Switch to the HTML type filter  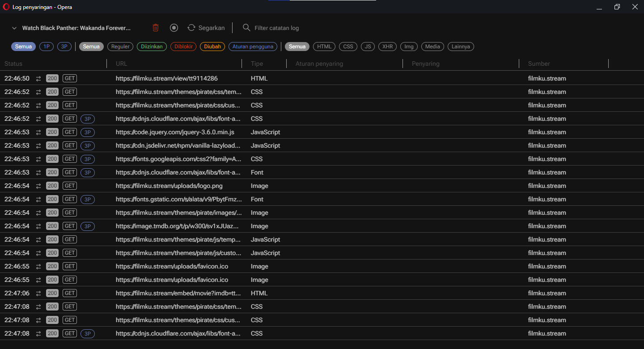[324, 46]
